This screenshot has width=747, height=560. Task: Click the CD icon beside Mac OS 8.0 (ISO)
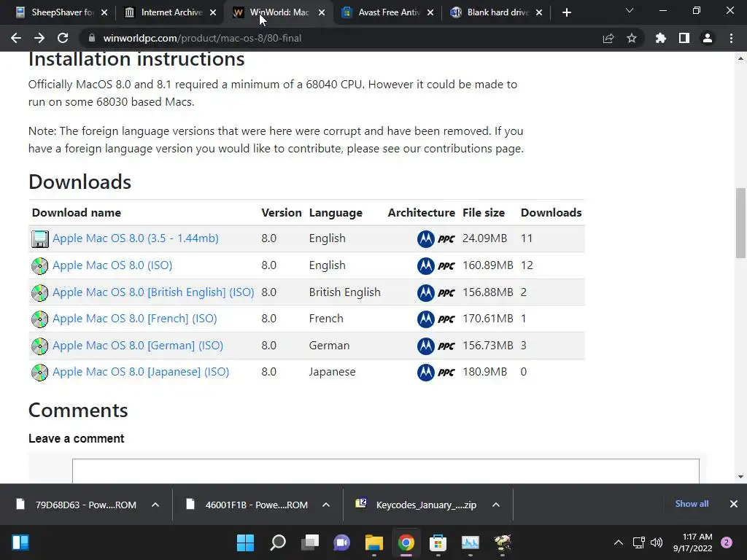pyautogui.click(x=40, y=265)
